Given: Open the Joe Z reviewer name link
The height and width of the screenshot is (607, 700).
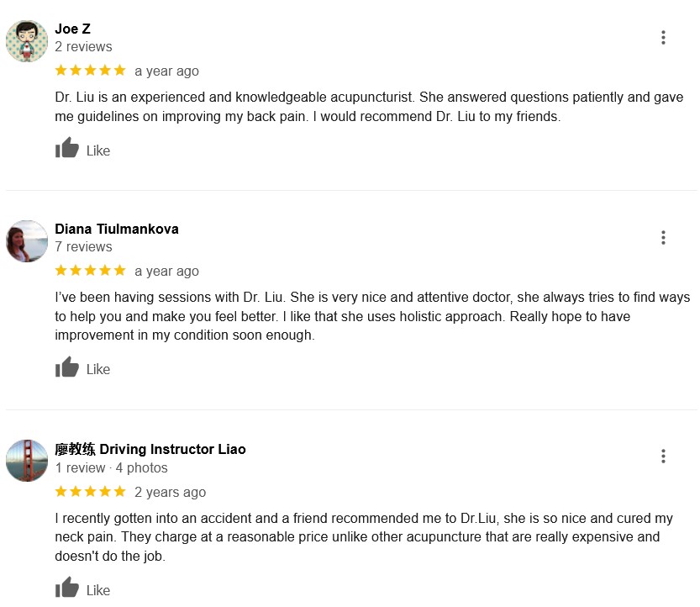Looking at the screenshot, I should (x=73, y=29).
